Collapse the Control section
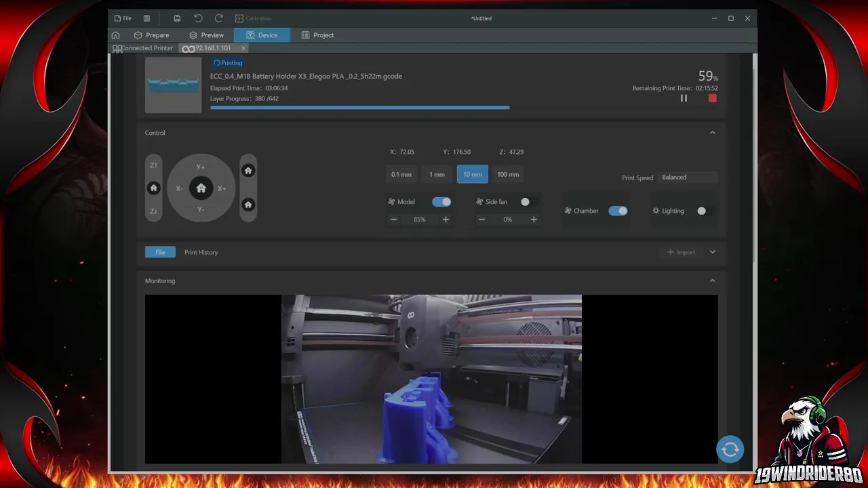 click(712, 133)
